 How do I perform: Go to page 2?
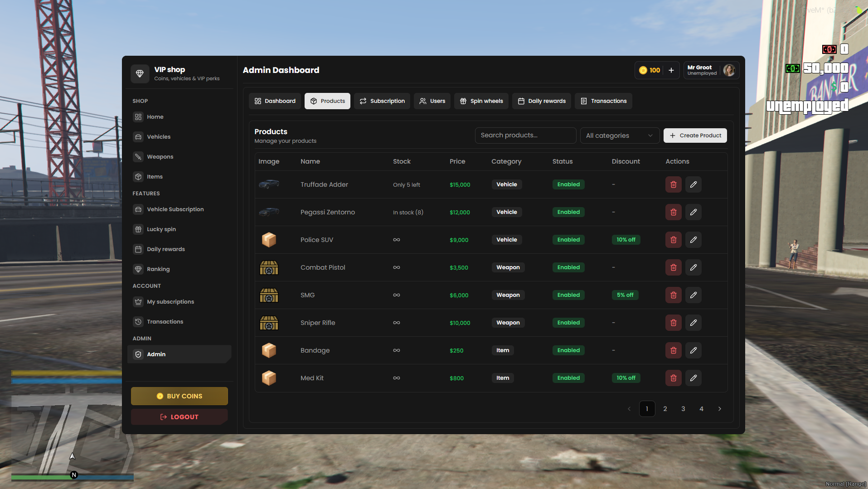pyautogui.click(x=665, y=409)
